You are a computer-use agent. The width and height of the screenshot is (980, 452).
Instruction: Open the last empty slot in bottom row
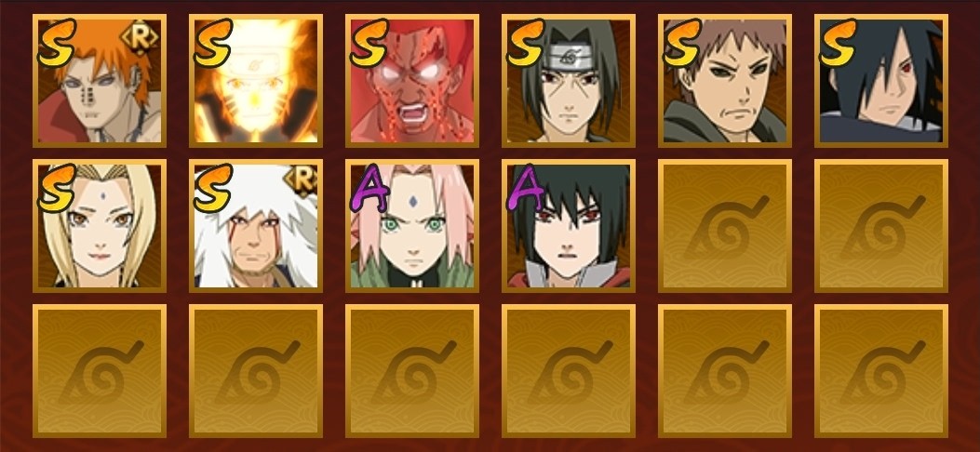[881, 371]
